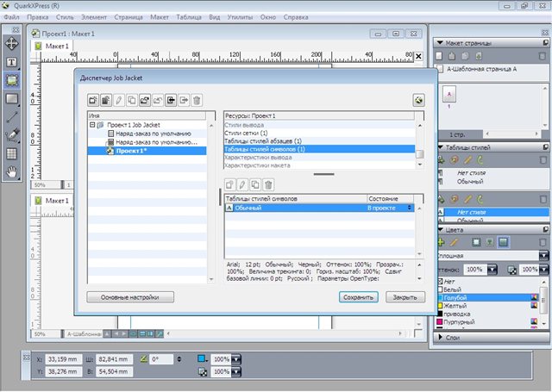Image resolution: width=552 pixels, height=392 pixels.
Task: Toggle frame color mode in Цвета panel
Action: pos(476,242)
